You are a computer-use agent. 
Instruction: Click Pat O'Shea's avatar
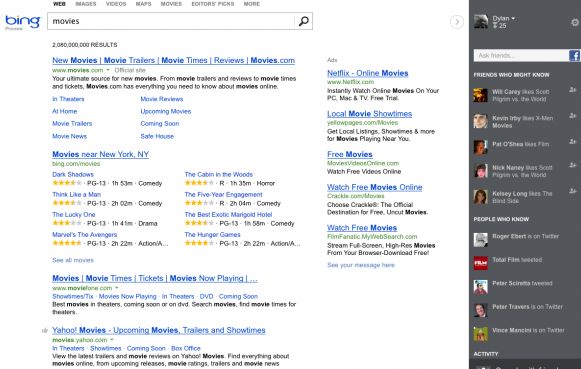pos(481,147)
